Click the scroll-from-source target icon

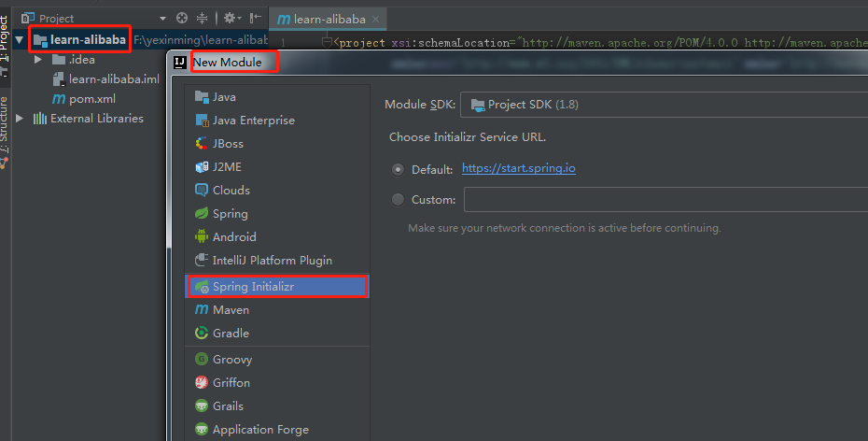coord(182,19)
